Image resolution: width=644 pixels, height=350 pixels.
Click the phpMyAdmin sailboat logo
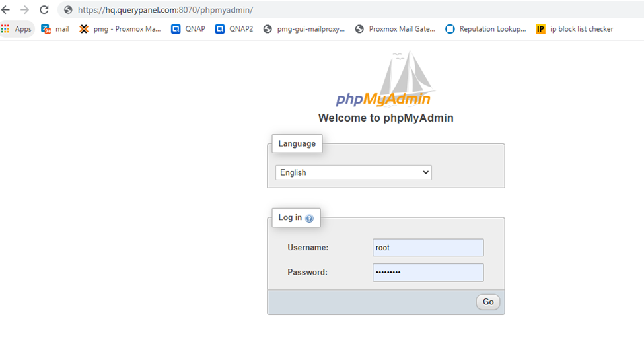384,81
